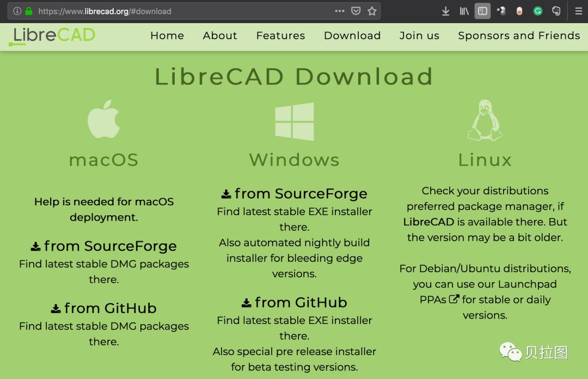This screenshot has width=588, height=379.
Task: Click download icon beside macOS GitHub
Action: pyautogui.click(x=56, y=308)
